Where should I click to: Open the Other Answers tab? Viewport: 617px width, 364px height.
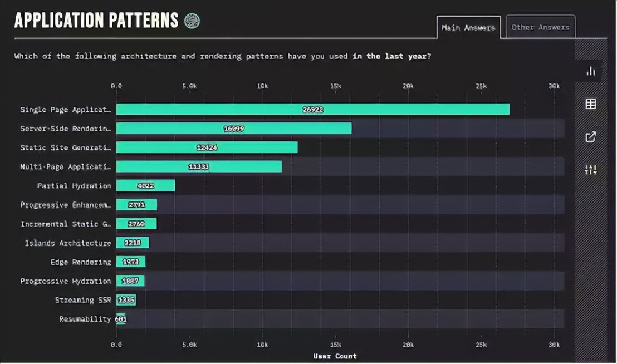point(540,27)
